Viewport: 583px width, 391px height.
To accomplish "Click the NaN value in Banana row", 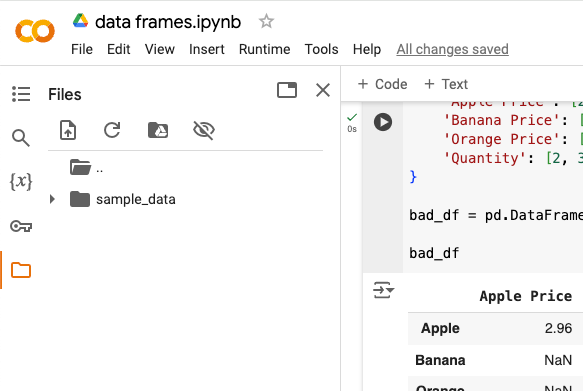I will coord(558,360).
